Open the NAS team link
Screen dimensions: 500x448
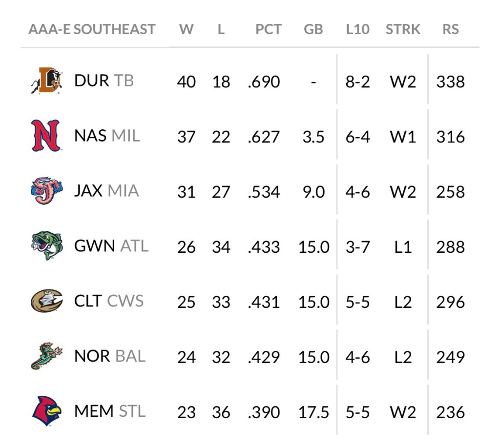[90, 135]
